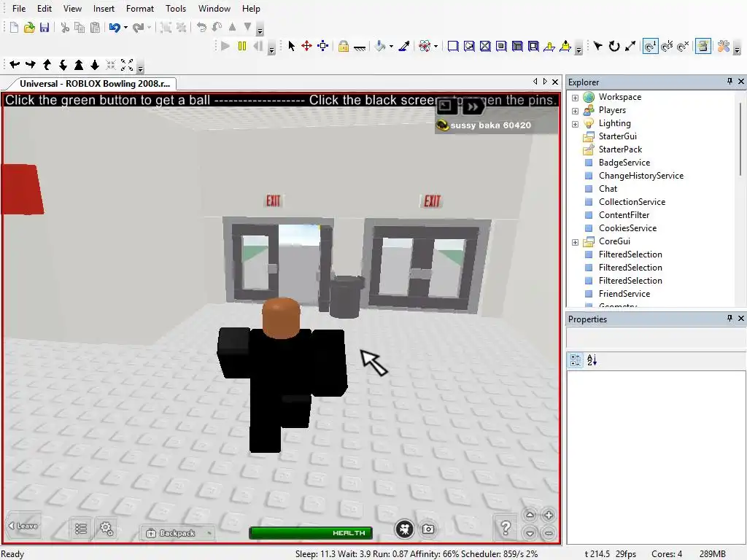Select the red Move tool

point(307,46)
